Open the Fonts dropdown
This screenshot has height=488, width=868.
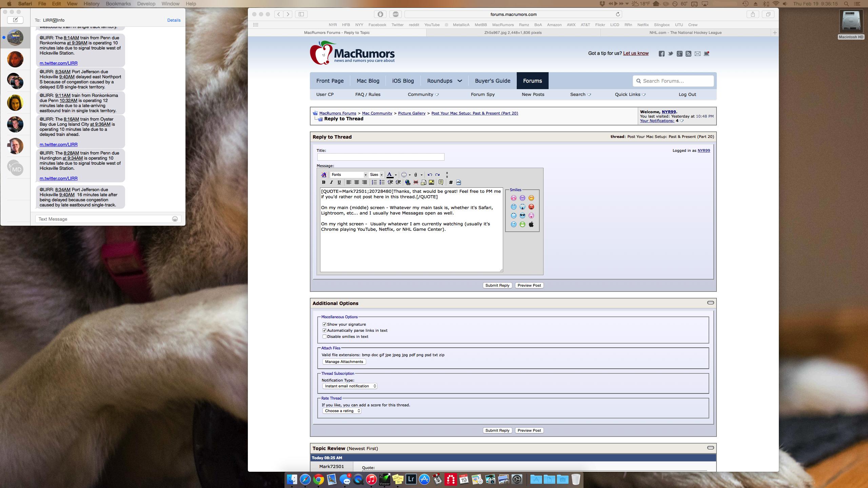point(349,175)
